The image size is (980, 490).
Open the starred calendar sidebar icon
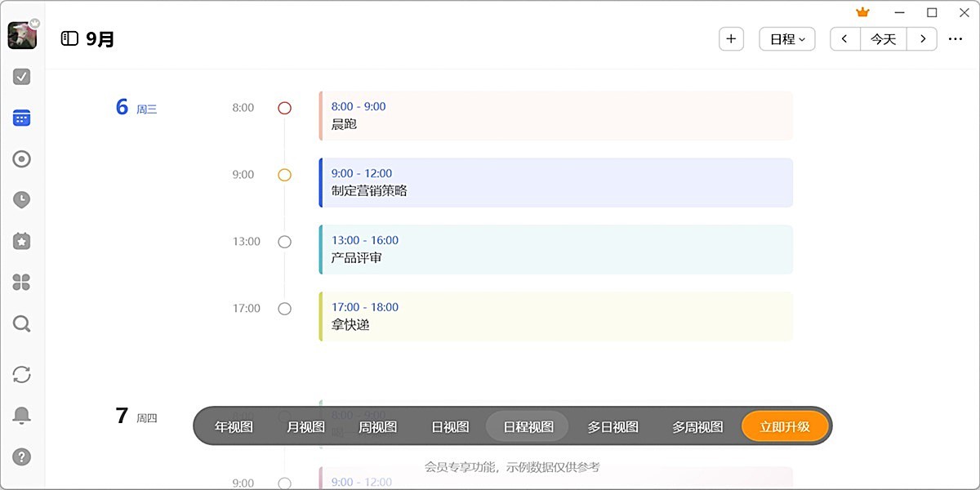point(22,241)
